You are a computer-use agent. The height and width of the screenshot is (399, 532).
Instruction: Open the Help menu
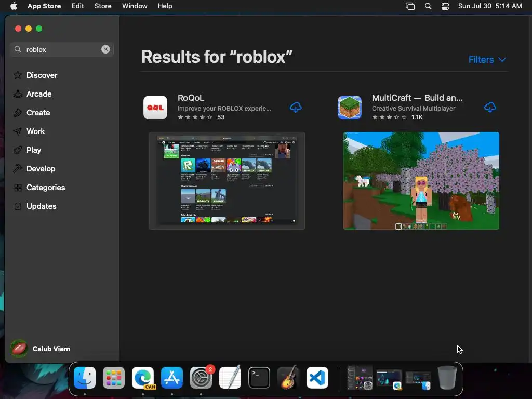(165, 6)
